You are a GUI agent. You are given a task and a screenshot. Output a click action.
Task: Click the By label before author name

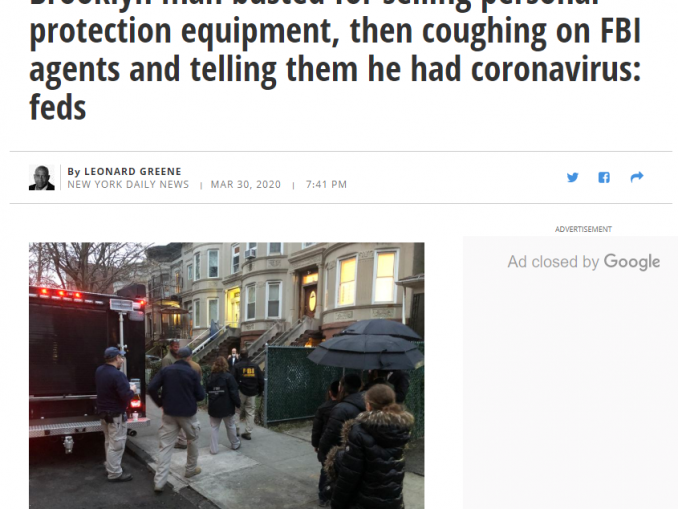[x=74, y=172]
